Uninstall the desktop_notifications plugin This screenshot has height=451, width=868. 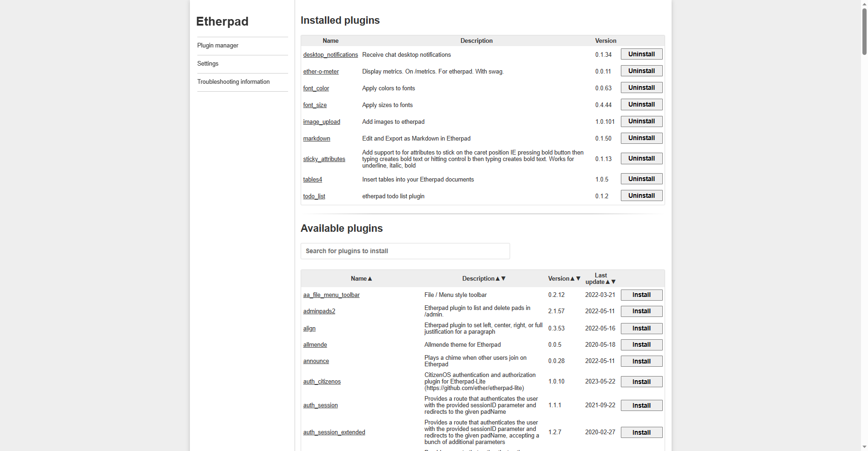click(x=641, y=54)
